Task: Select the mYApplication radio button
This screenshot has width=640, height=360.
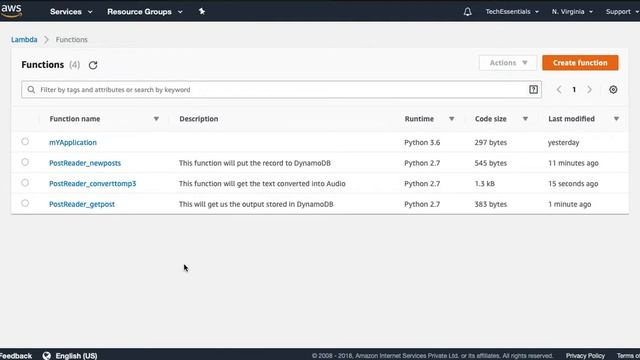Action: [x=25, y=142]
